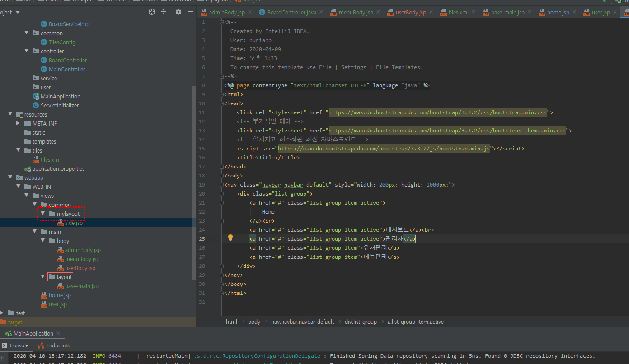Viewport: 629px width, 364px height.
Task: Open home.jsp in project tree
Action: pyautogui.click(x=60, y=295)
